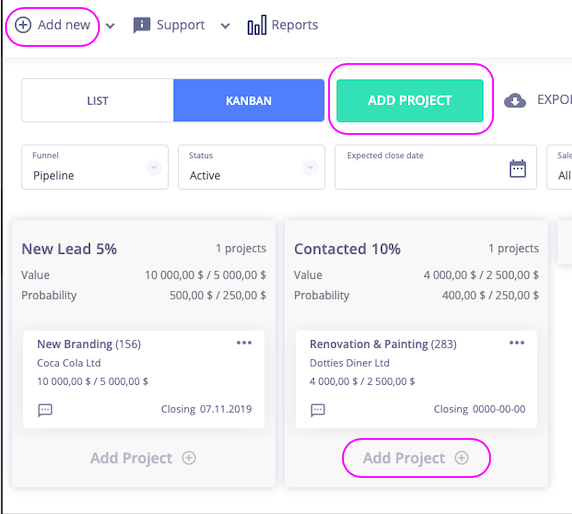Expand the chevron next to Support
This screenshot has width=572, height=514.
click(225, 26)
